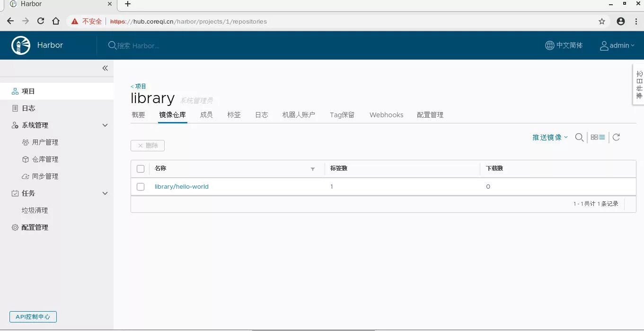644x331 pixels.
Task: Focus the 搜索 Harbor search field
Action: [138, 46]
